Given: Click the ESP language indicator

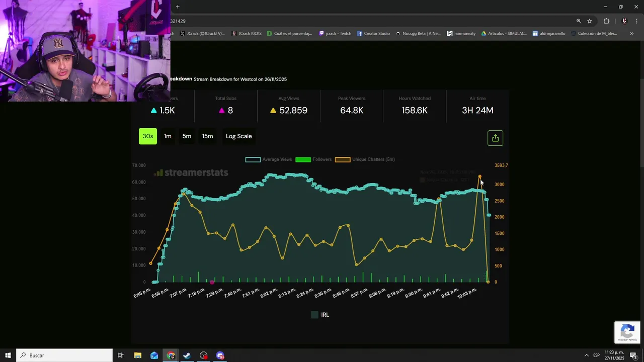Looking at the screenshot, I should 596,355.
